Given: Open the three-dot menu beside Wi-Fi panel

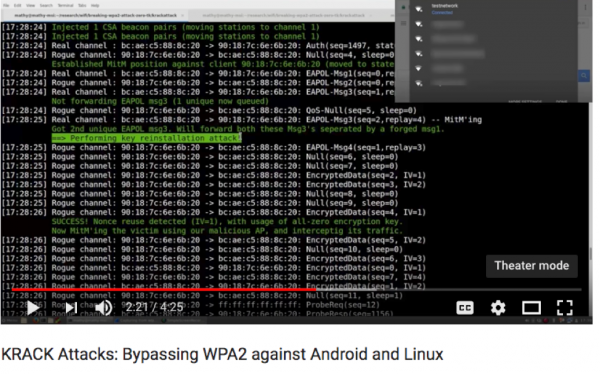Looking at the screenshot, I should tap(585, 8).
